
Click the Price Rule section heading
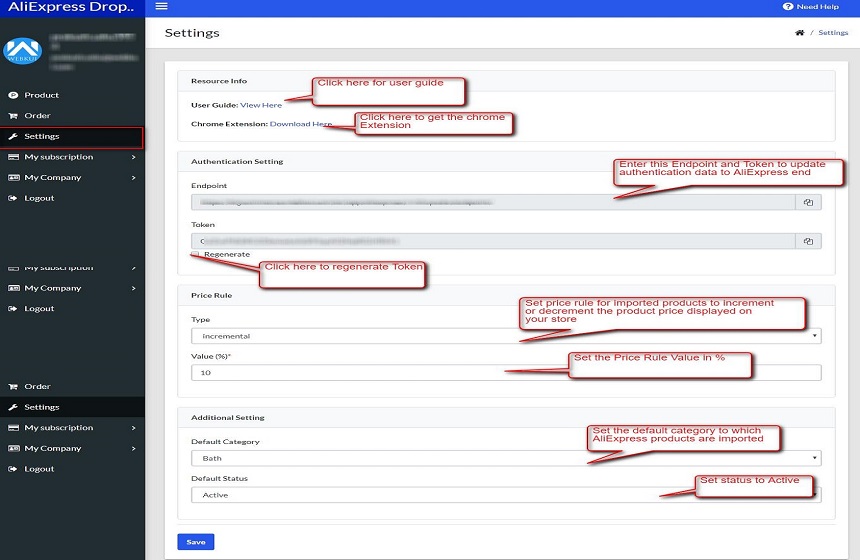(211, 296)
